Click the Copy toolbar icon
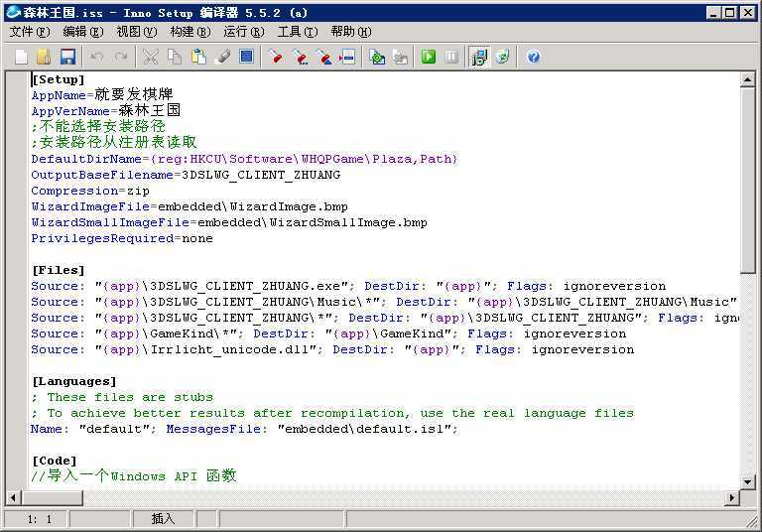Viewport: 762px width, 532px height. tap(175, 57)
